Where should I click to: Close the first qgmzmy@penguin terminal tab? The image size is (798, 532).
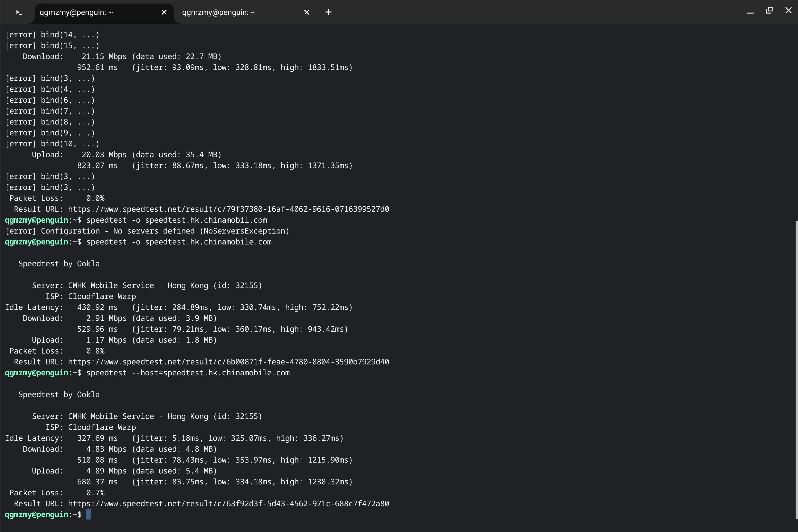coord(164,12)
